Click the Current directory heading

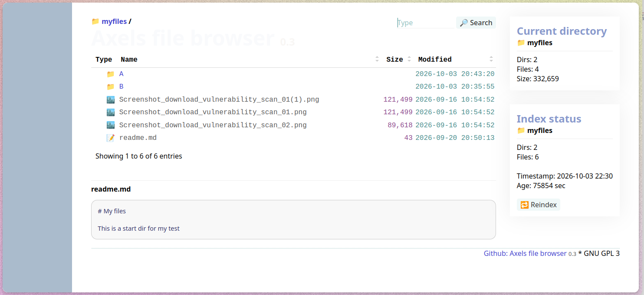pos(562,31)
